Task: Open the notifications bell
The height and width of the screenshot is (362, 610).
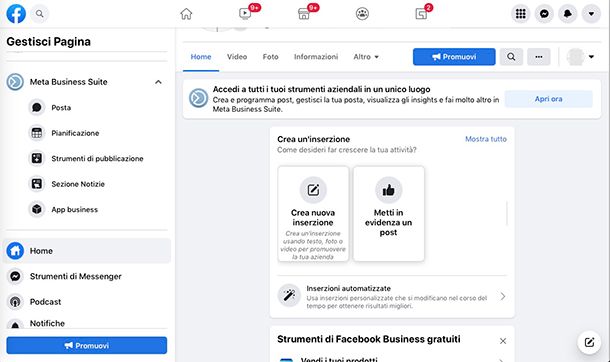Action: coord(568,14)
